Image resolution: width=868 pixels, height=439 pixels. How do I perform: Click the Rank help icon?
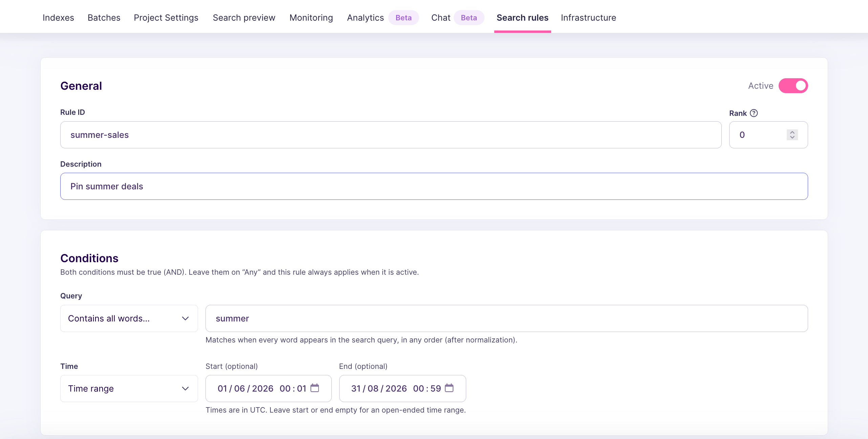coord(754,113)
